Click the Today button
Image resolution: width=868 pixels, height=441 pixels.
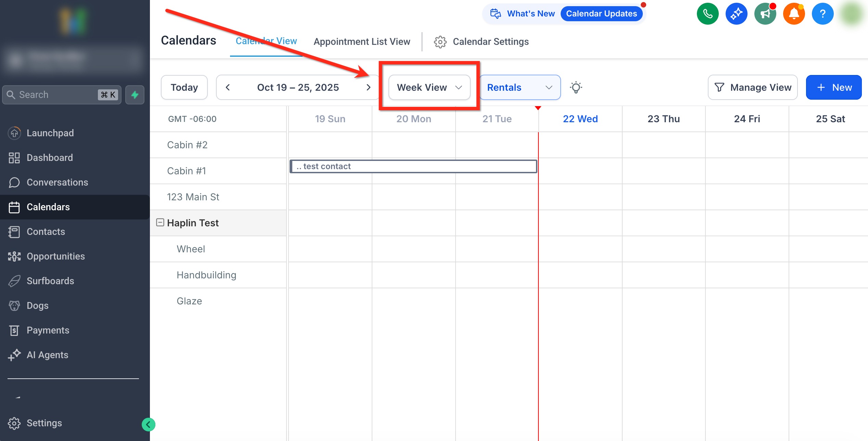pyautogui.click(x=184, y=87)
